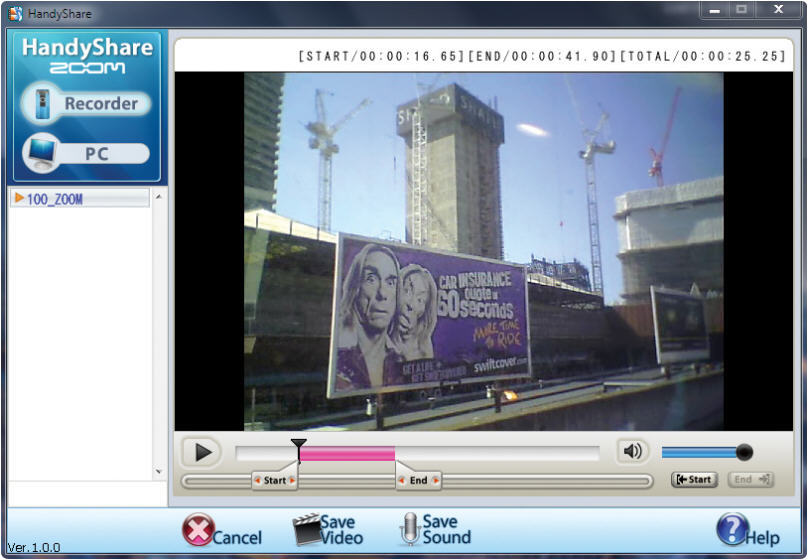Screen dimensions: 808x560
Task: Click the blue volume slider track
Action: pyautogui.click(x=699, y=453)
